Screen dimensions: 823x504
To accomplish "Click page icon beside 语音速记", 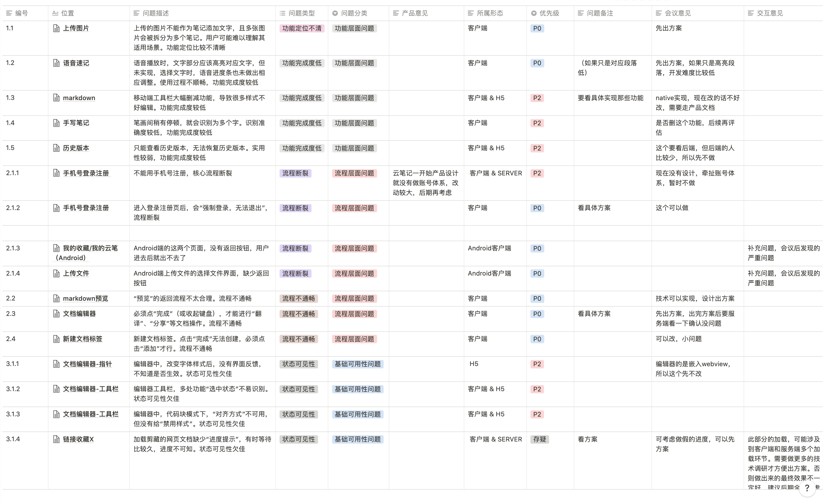I will click(56, 63).
